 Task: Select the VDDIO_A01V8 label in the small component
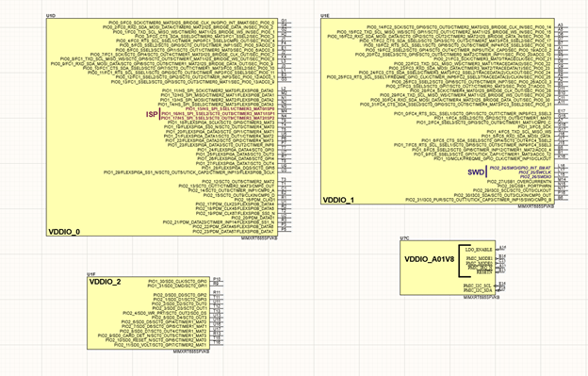[430, 259]
